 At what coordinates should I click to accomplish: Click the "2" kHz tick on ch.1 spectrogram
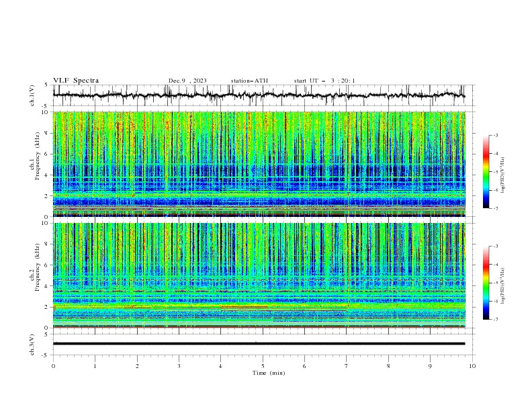(x=47, y=196)
